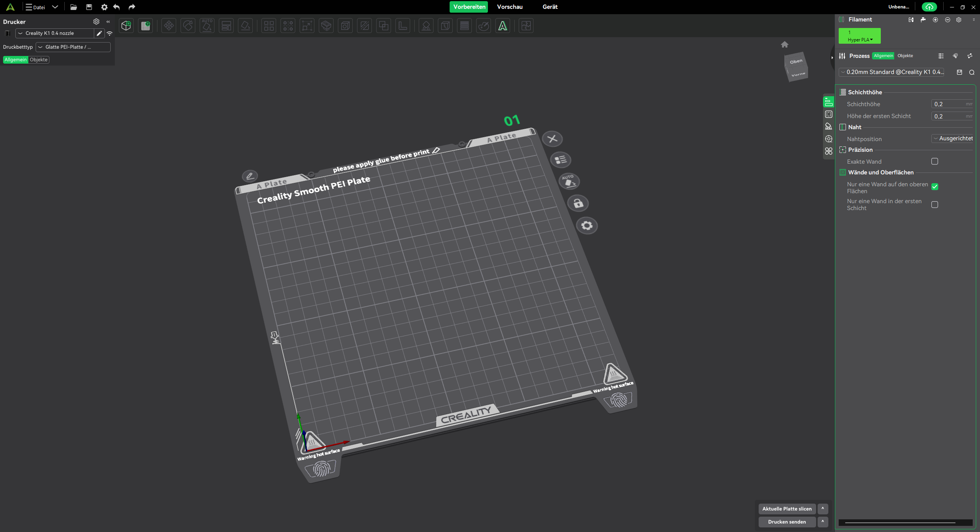
Task: Click the plate Auto orient round button
Action: [x=569, y=181]
